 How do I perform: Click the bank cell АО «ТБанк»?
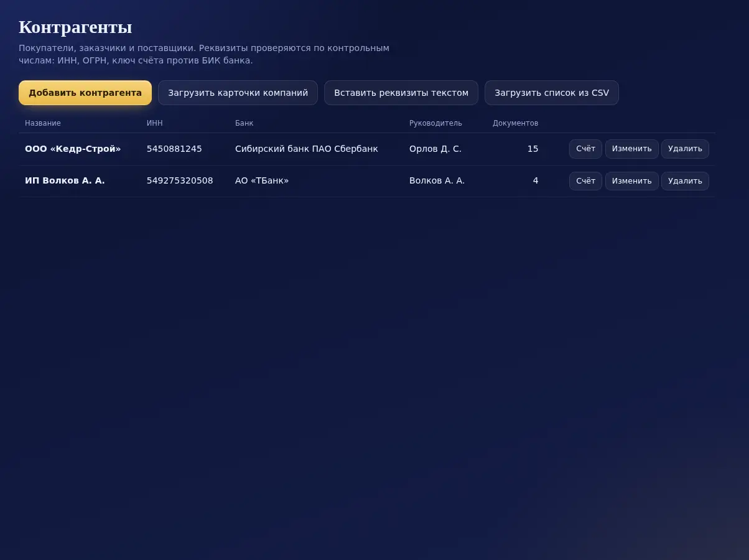coord(262,180)
